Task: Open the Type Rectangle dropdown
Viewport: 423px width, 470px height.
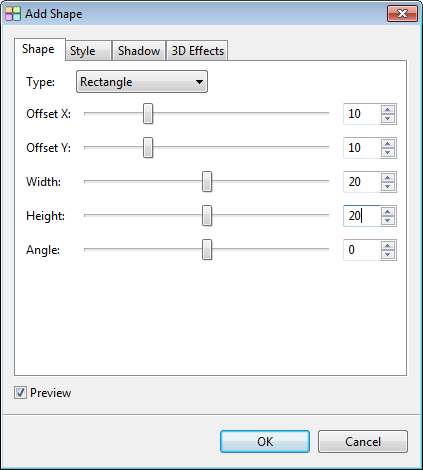Action: [x=142, y=82]
